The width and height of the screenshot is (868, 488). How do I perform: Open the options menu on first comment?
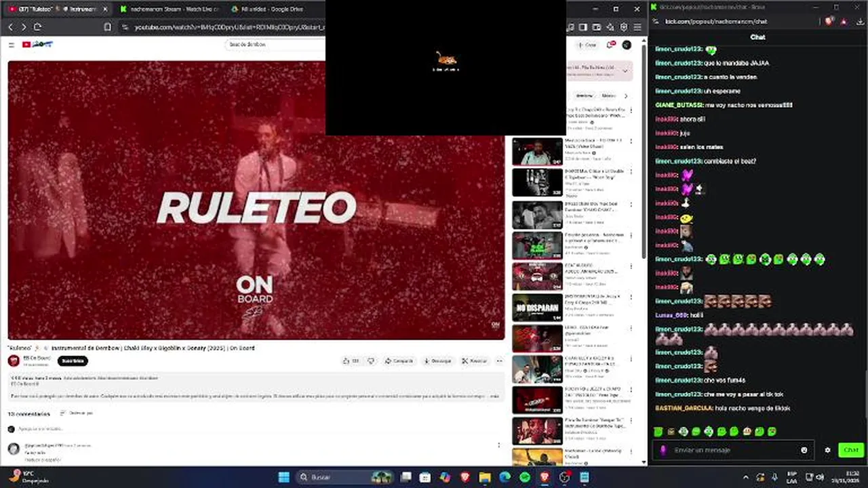coord(499,445)
